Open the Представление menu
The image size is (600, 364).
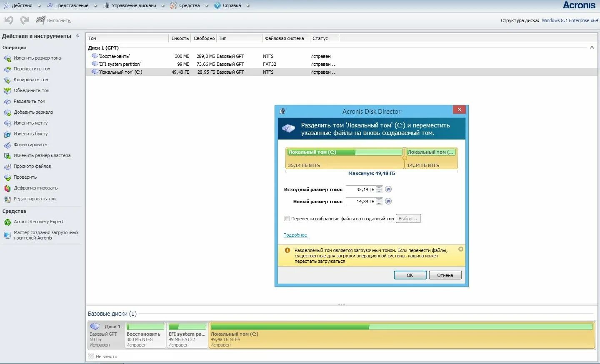coord(72,5)
